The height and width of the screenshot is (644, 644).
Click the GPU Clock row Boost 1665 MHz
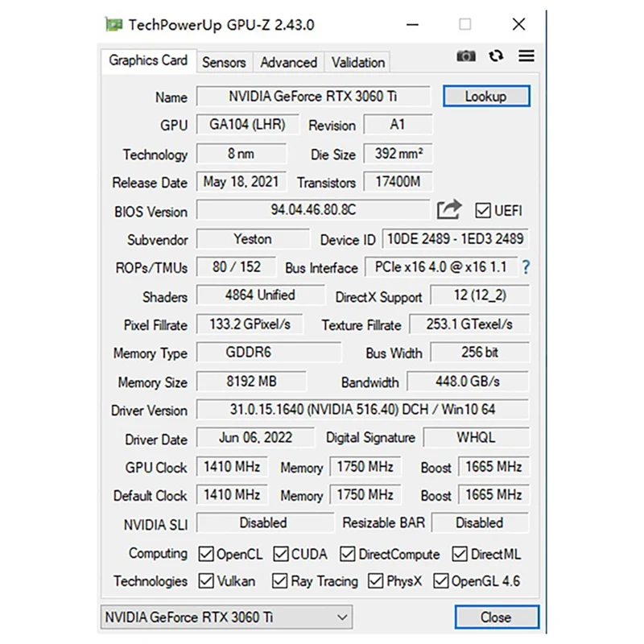(493, 467)
